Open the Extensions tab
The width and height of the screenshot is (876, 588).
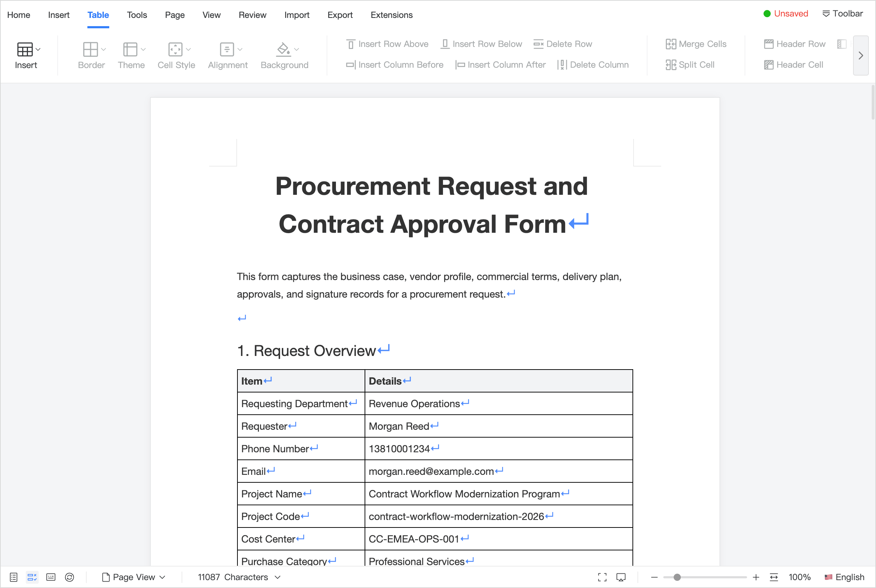391,15
